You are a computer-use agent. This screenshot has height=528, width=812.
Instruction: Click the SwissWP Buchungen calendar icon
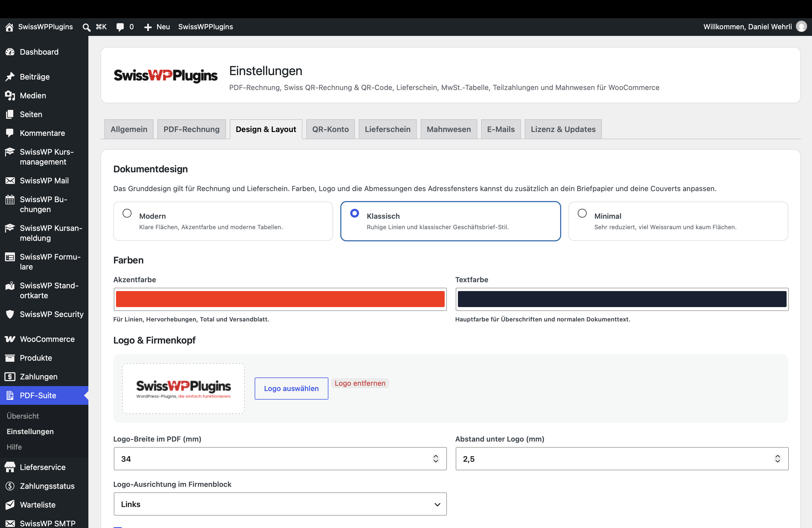10,200
